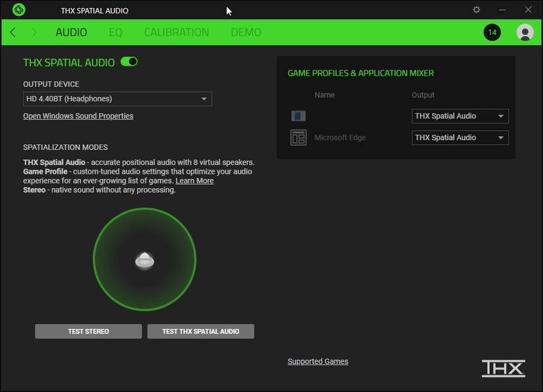The image size is (543, 392).
Task: Click the THX logo
Action: click(503, 368)
